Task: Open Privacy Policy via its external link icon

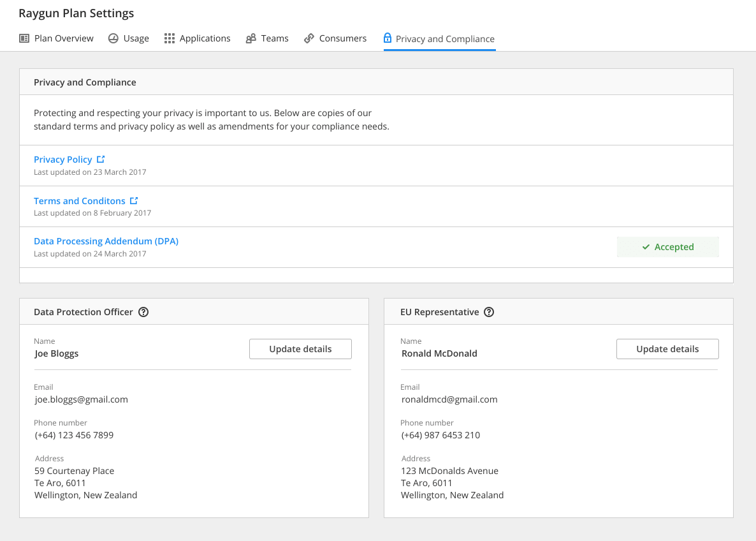Action: tap(100, 159)
